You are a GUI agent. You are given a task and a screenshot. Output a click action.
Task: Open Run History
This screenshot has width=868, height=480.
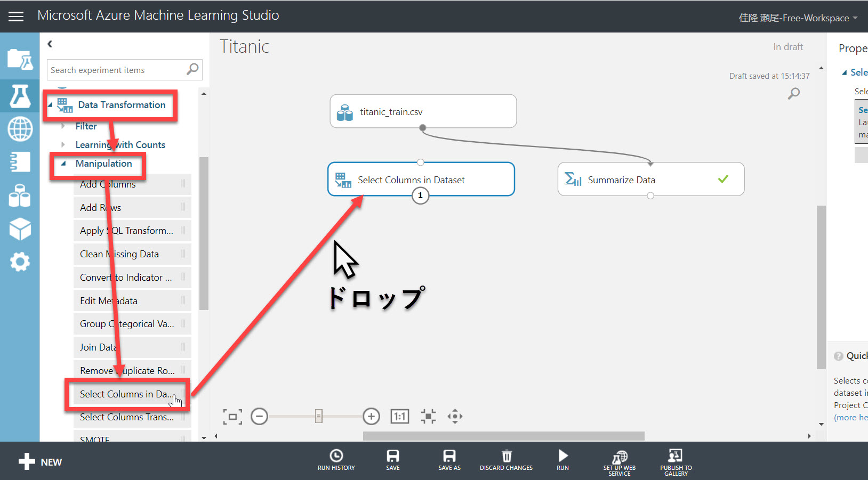pyautogui.click(x=336, y=460)
